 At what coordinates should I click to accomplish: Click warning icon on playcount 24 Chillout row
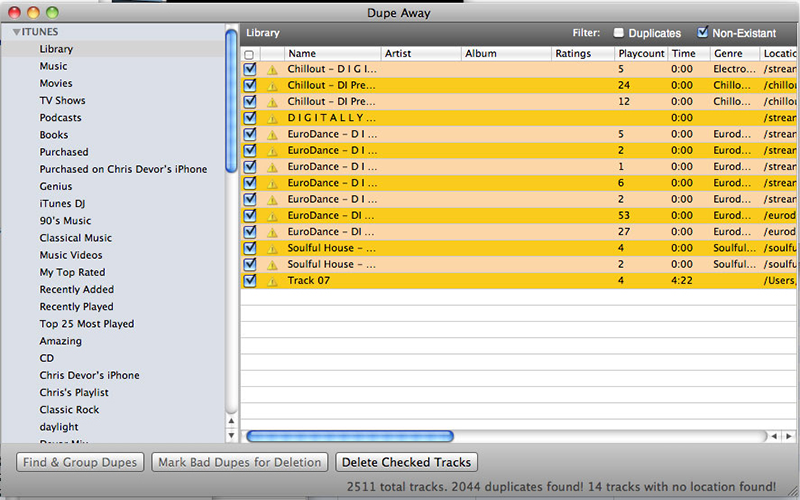click(272, 86)
